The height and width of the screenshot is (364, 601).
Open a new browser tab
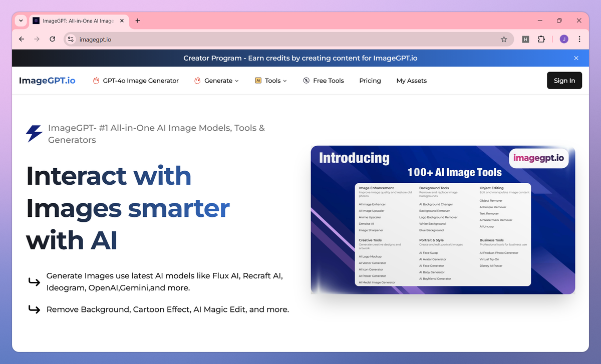click(138, 21)
